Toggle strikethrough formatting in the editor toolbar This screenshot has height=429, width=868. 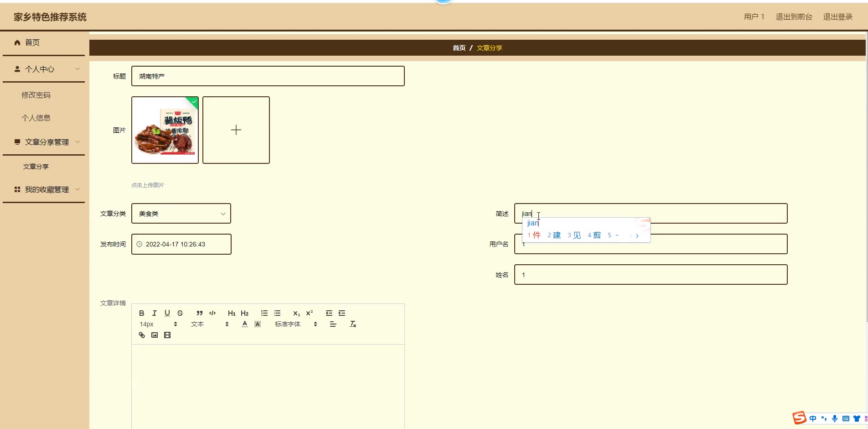180,313
